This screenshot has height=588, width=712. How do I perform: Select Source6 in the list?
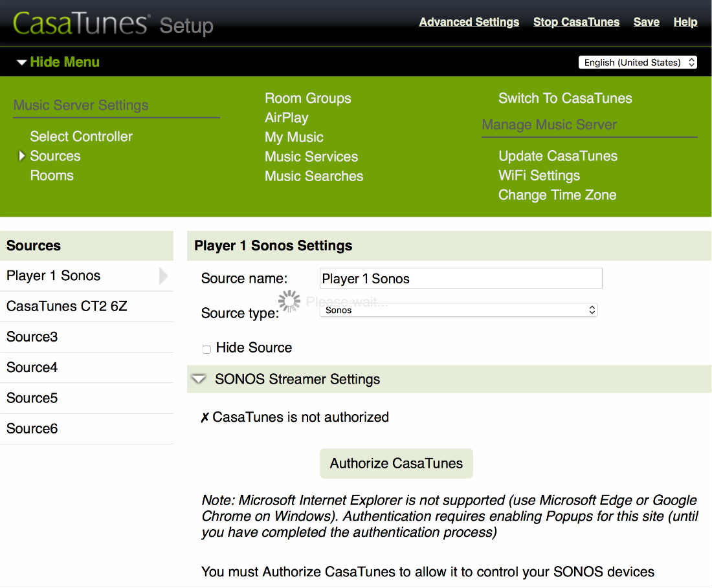pyautogui.click(x=86, y=429)
